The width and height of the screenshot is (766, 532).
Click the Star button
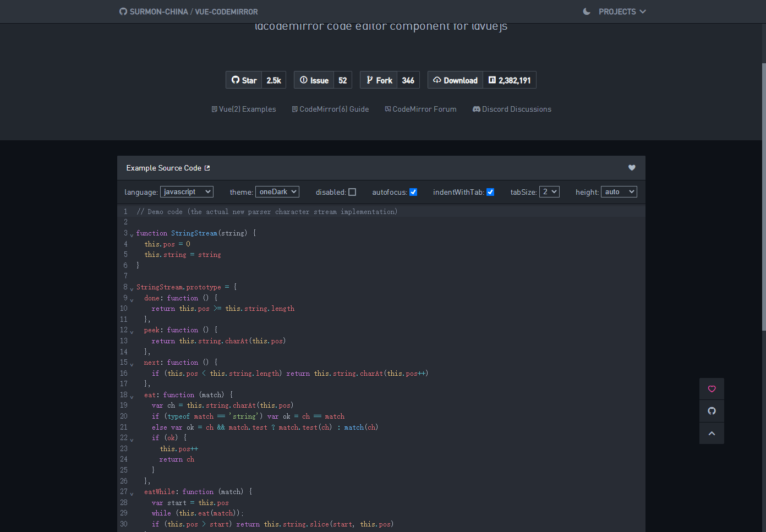[x=244, y=80]
